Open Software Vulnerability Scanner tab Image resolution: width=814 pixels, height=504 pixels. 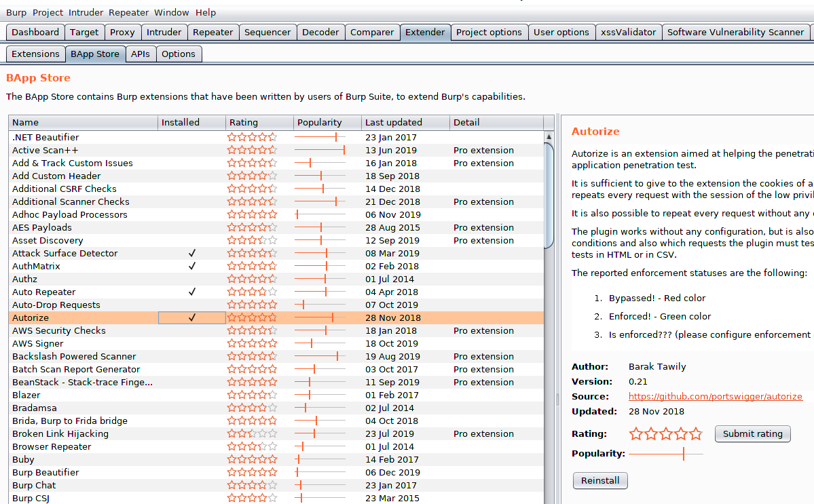tap(735, 32)
